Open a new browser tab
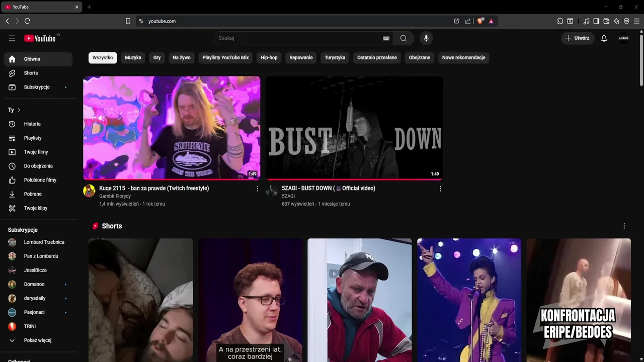The width and height of the screenshot is (644, 362). click(89, 7)
